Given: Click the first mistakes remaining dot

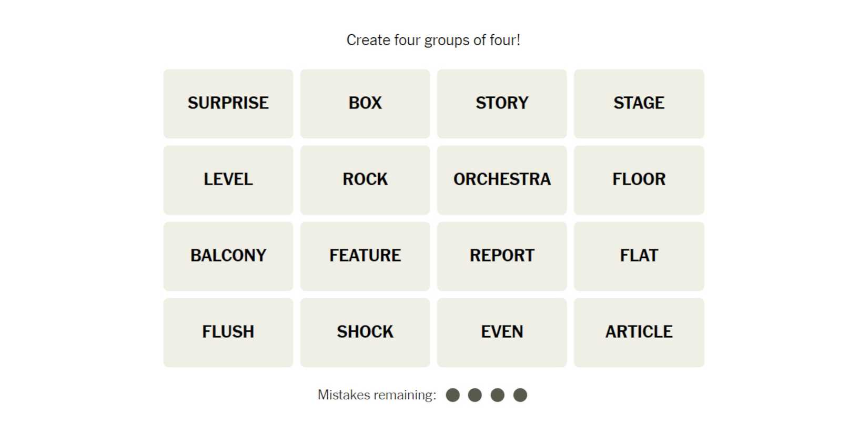Looking at the screenshot, I should pyautogui.click(x=452, y=395).
